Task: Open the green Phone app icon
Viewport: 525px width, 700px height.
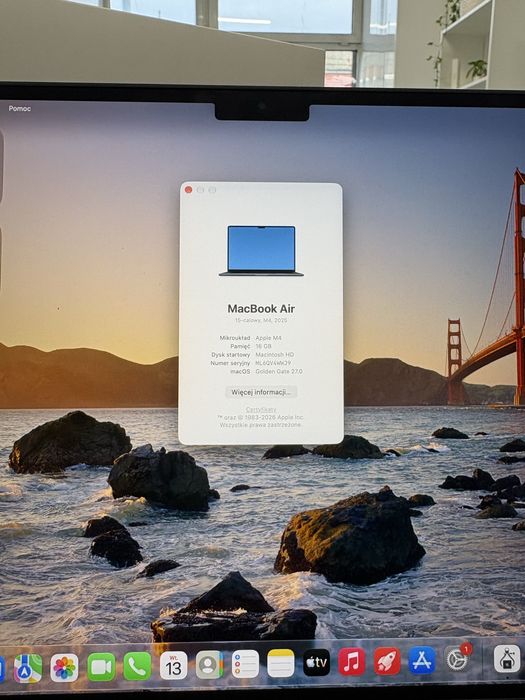Action: 138,667
